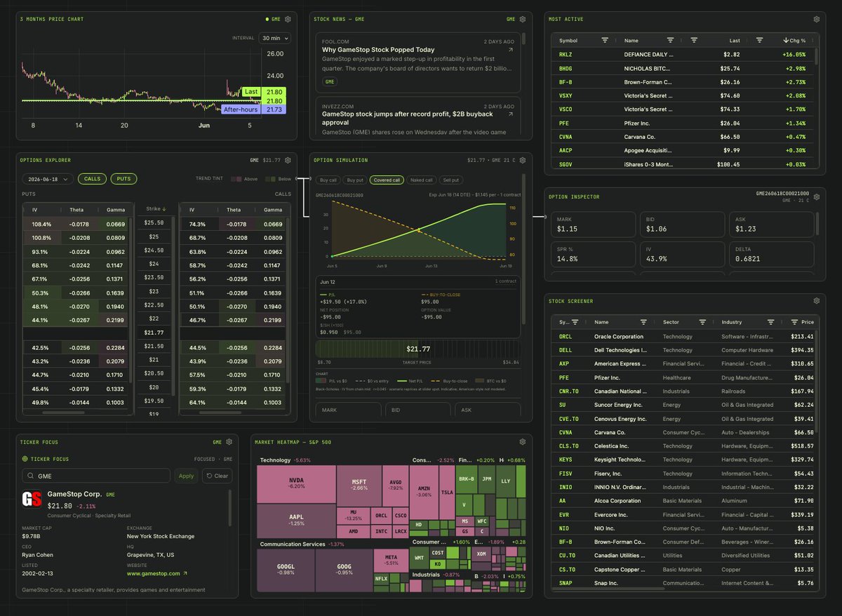Image resolution: width=842 pixels, height=616 pixels.
Task: Select the Naked call strategy tab
Action: coord(422,180)
